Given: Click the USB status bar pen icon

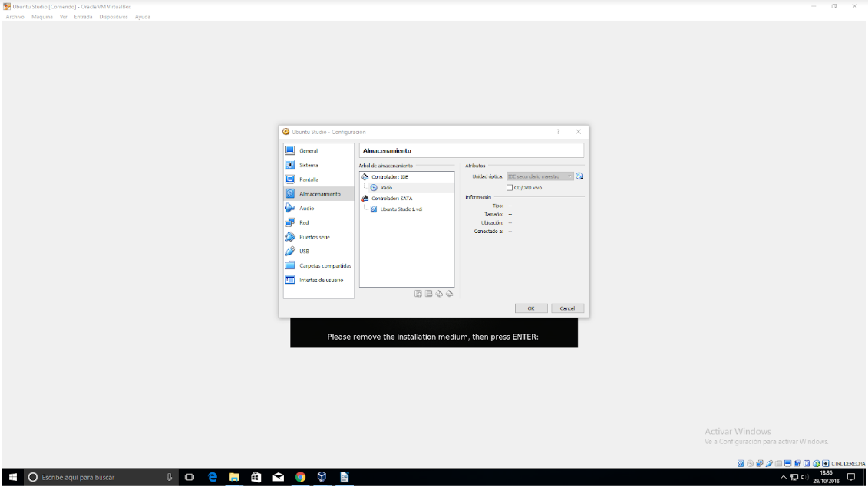Looking at the screenshot, I should 769,463.
